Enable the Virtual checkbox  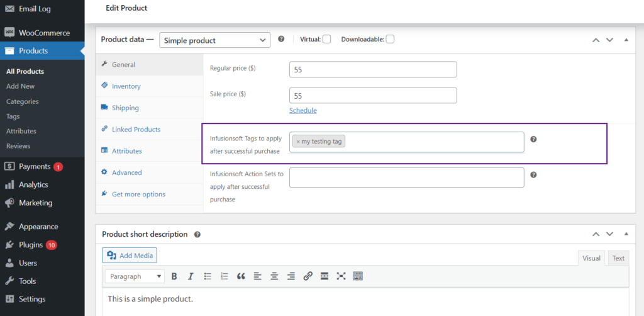point(326,40)
